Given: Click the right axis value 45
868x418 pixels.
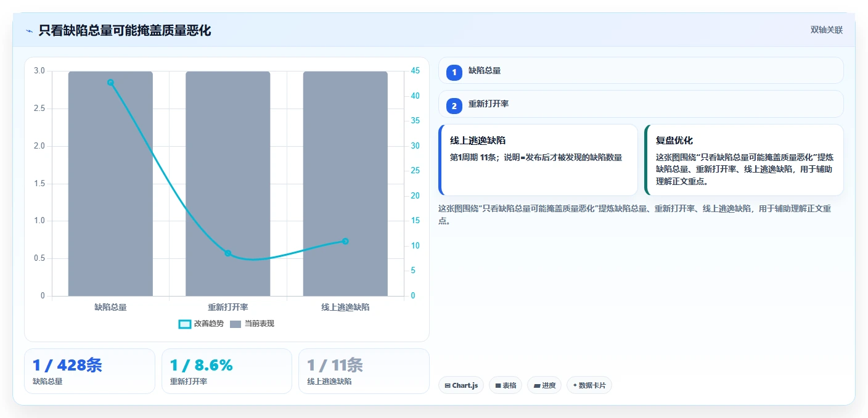Looking at the screenshot, I should (x=416, y=71).
